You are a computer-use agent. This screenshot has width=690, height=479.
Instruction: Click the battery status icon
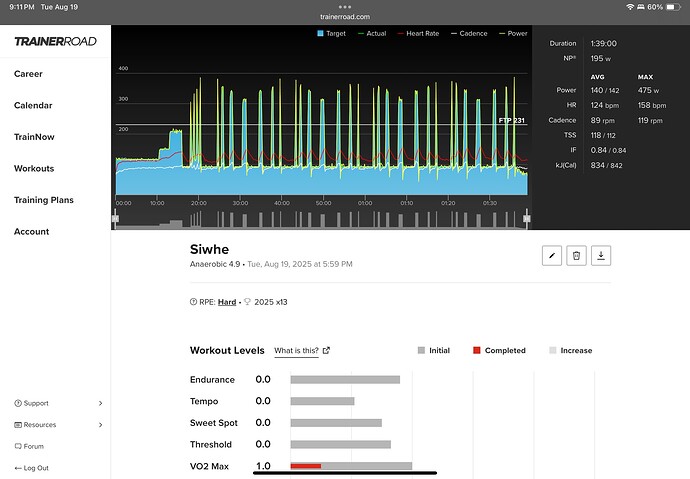coord(673,7)
